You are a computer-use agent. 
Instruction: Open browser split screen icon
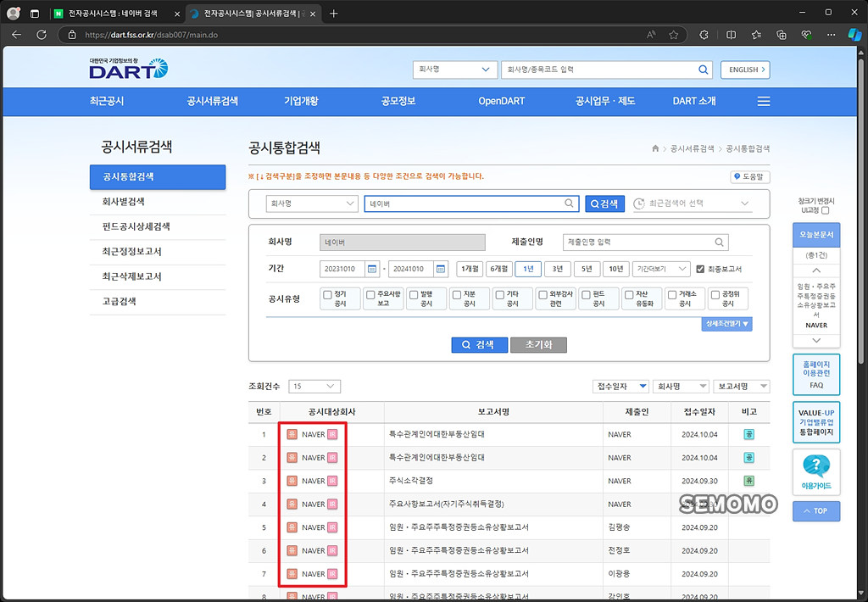point(732,35)
